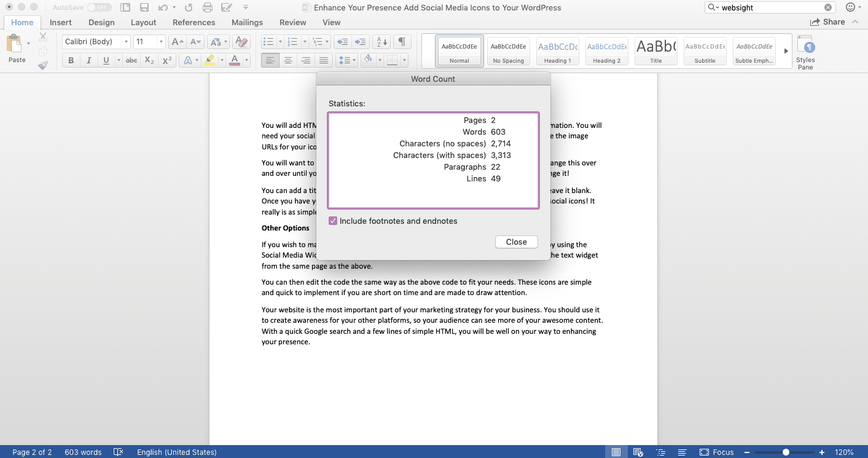Screen dimensions: 868x458
Task: Open the Review tab
Action: [293, 22]
